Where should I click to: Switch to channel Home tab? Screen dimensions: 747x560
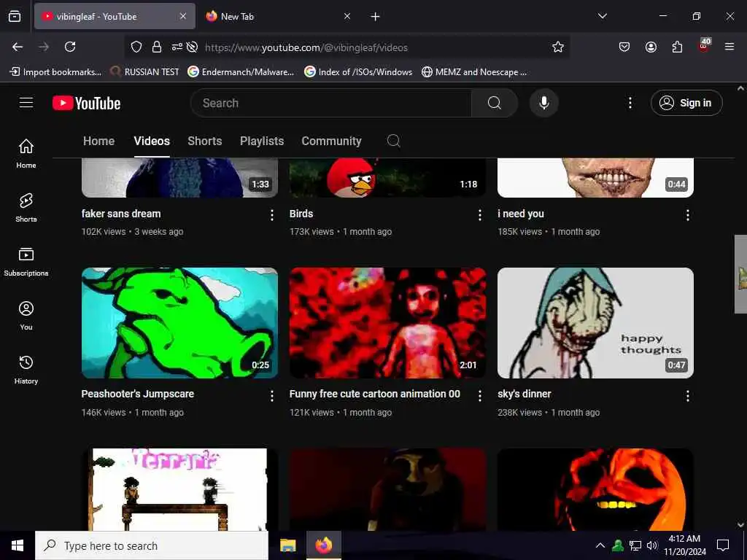coord(98,141)
